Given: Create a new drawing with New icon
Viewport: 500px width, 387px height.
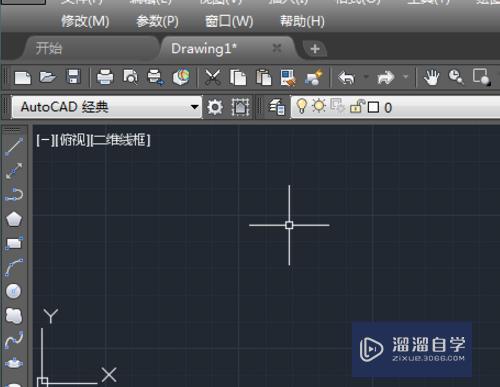Looking at the screenshot, I should (x=23, y=78).
